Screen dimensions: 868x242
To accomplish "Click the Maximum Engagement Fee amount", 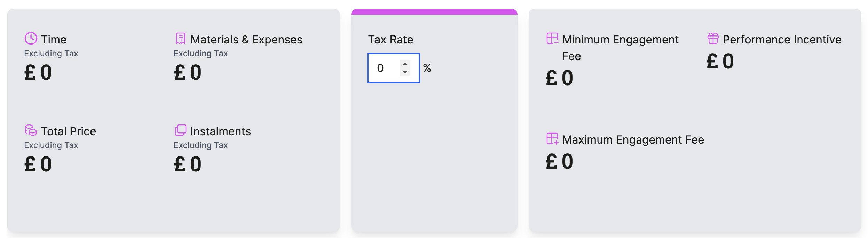I will coord(560,162).
